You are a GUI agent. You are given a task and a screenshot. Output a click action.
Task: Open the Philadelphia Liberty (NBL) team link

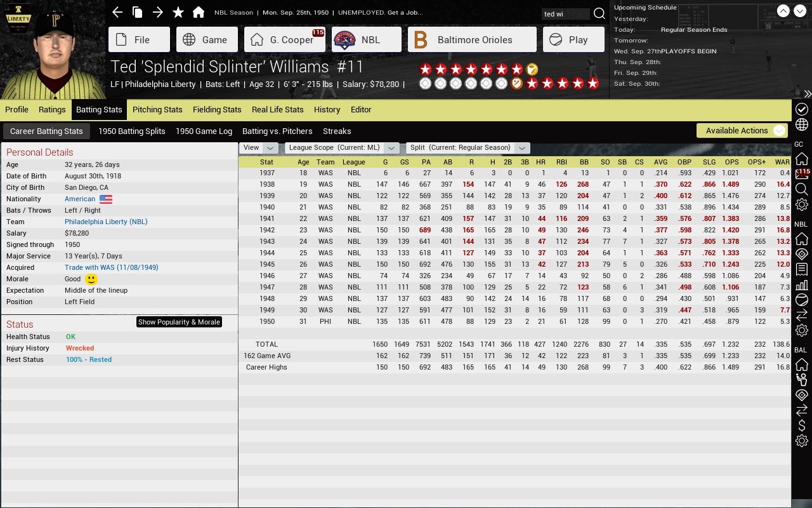pos(106,222)
